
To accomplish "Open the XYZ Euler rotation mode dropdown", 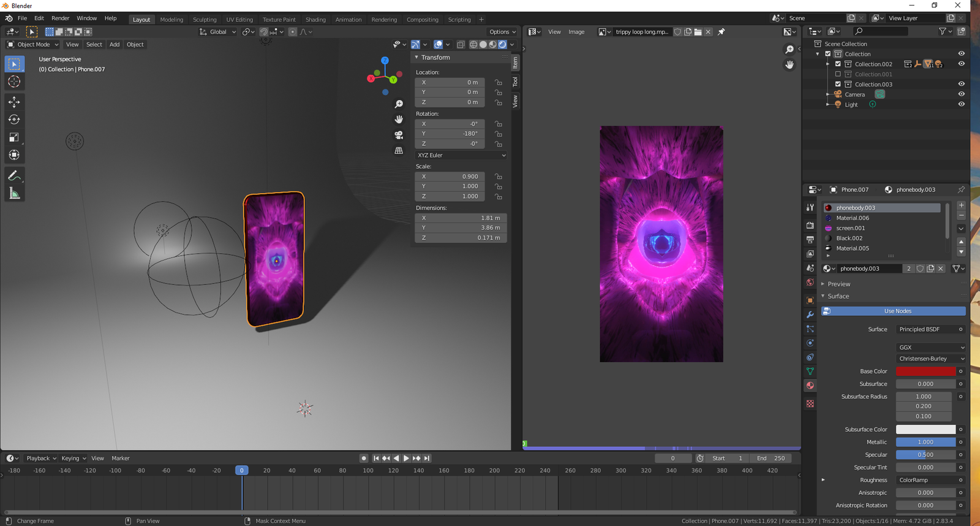I will 461,155.
